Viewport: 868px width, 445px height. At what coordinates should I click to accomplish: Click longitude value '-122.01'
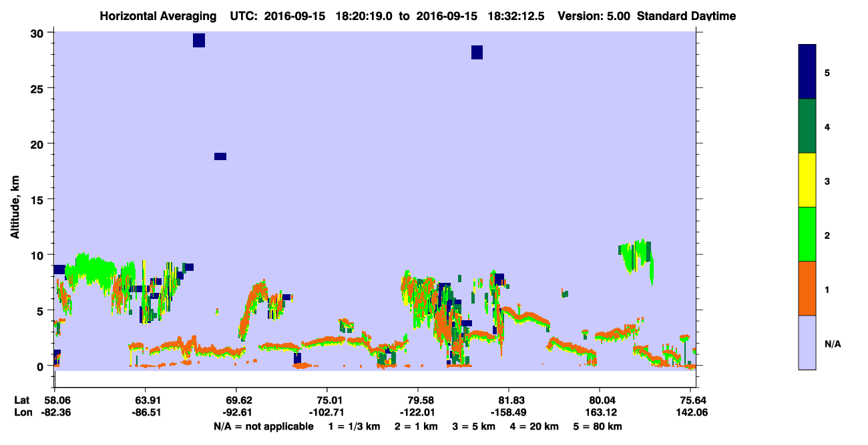coord(418,412)
